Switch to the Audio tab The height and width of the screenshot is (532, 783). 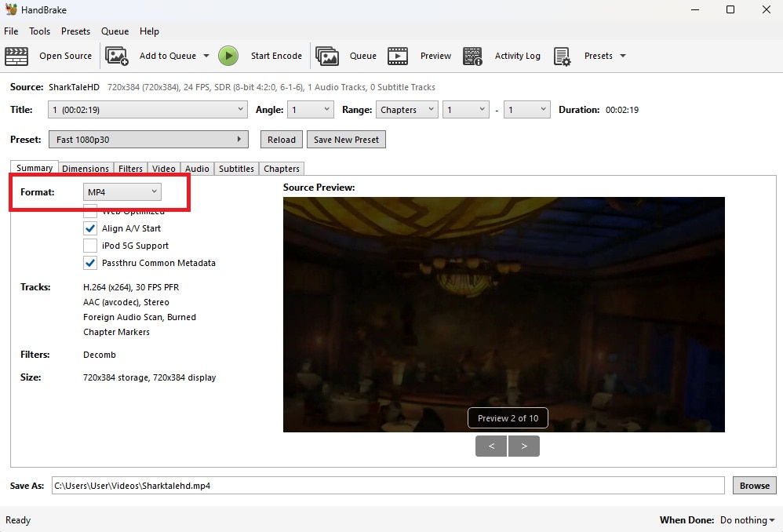(x=197, y=169)
